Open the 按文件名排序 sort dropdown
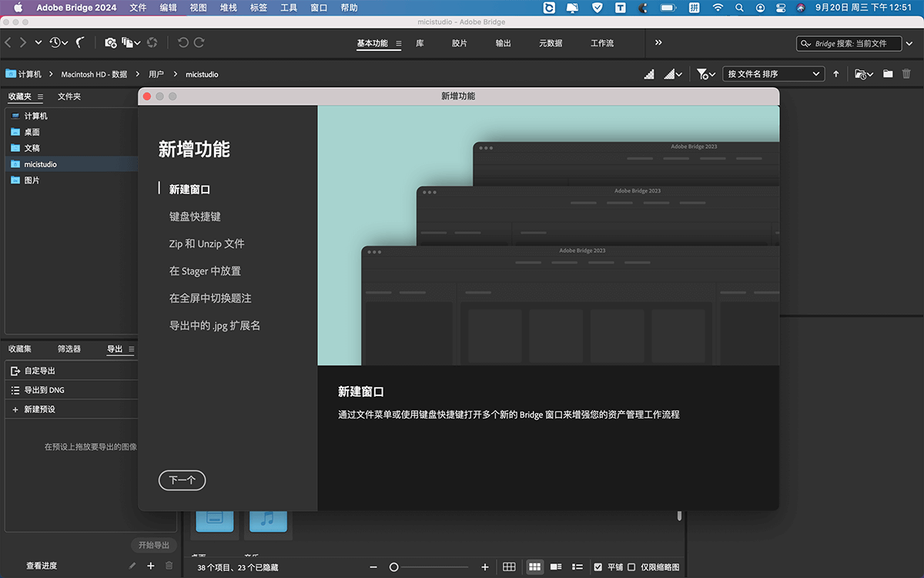 (x=774, y=74)
